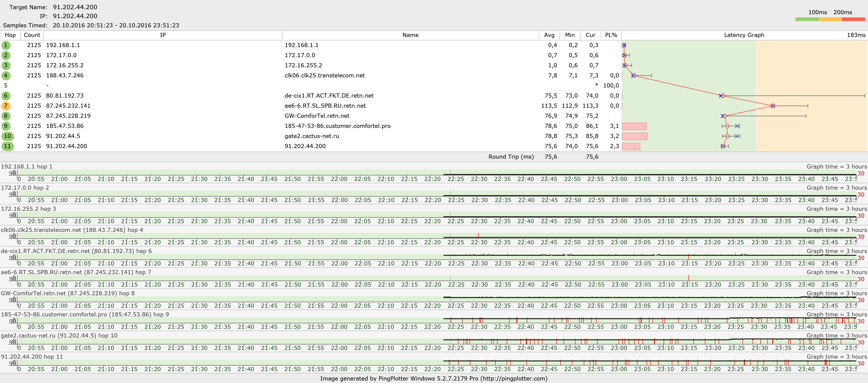This screenshot has width=868, height=383.
Task: Click the Latency Graph column header
Action: click(x=744, y=35)
